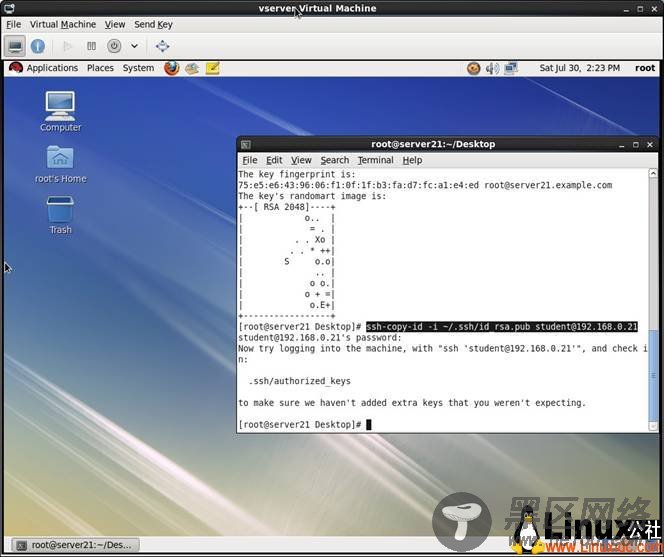The height and width of the screenshot is (557, 664).
Task: Switch to fullscreen view icon
Action: (x=163, y=46)
